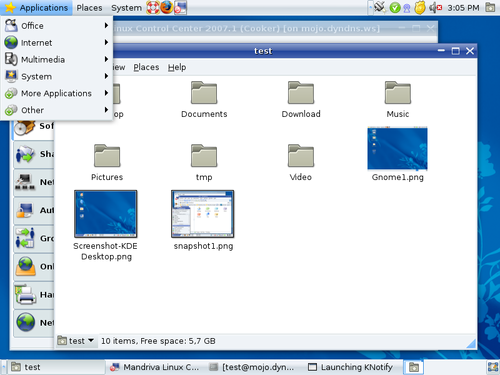Screen dimensions: 500x375
Task: Click the test window title bar
Action: tap(263, 51)
